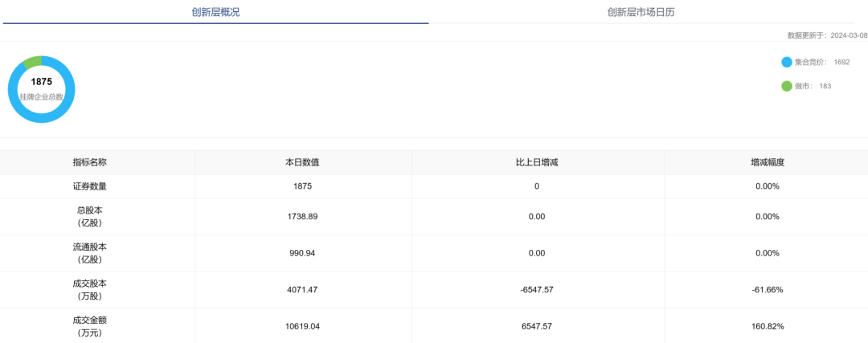Viewport: 868px width, 343px height.
Task: Select the 本日数值 column header
Action: click(x=302, y=162)
